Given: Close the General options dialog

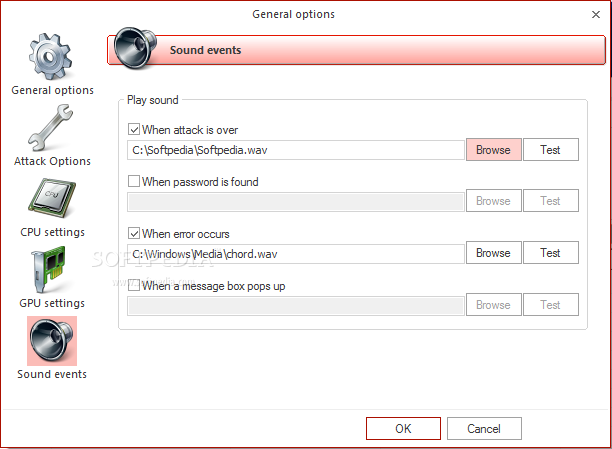Looking at the screenshot, I should click(596, 14).
